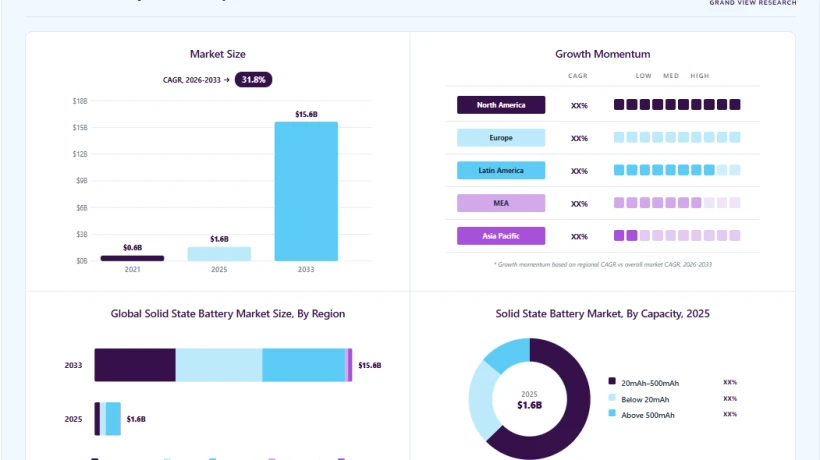Click the Above 500mAh legend swatch
The height and width of the screenshot is (460, 820).
click(612, 413)
